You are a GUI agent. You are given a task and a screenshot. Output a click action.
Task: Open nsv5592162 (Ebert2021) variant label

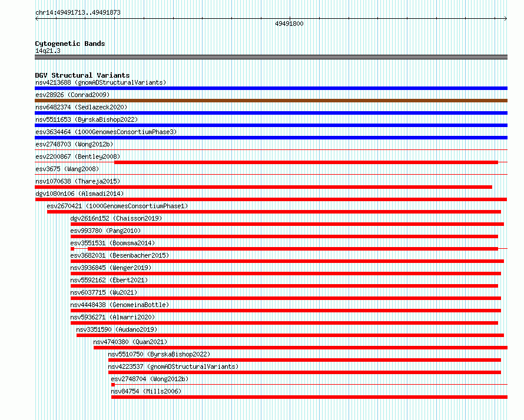(x=109, y=280)
